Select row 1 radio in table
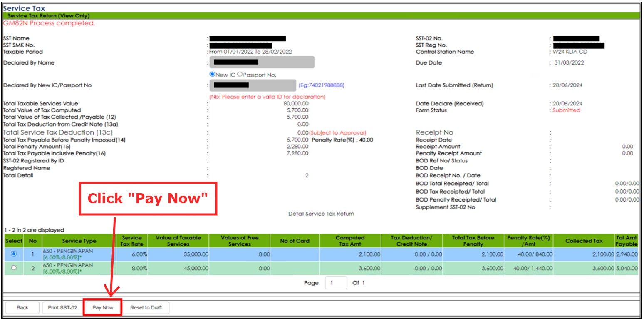Image resolution: width=644 pixels, height=319 pixels. pos(14,254)
